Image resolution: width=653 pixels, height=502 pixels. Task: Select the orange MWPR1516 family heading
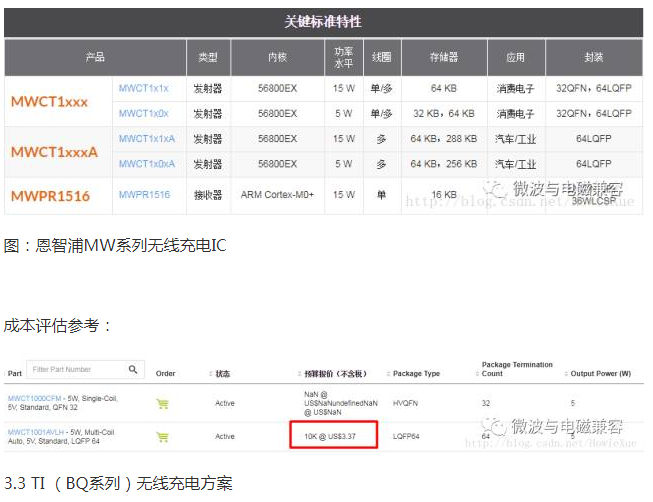click(50, 196)
